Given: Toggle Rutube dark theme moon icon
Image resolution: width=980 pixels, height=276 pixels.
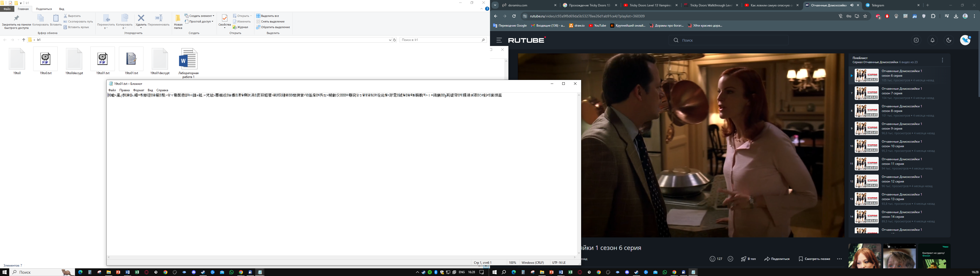Looking at the screenshot, I should click(x=949, y=40).
